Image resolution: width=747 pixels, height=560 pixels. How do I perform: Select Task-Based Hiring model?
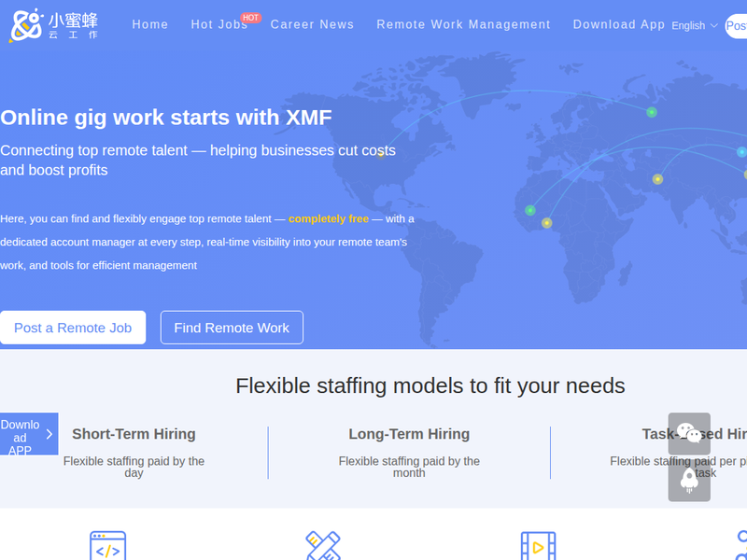[x=694, y=434]
